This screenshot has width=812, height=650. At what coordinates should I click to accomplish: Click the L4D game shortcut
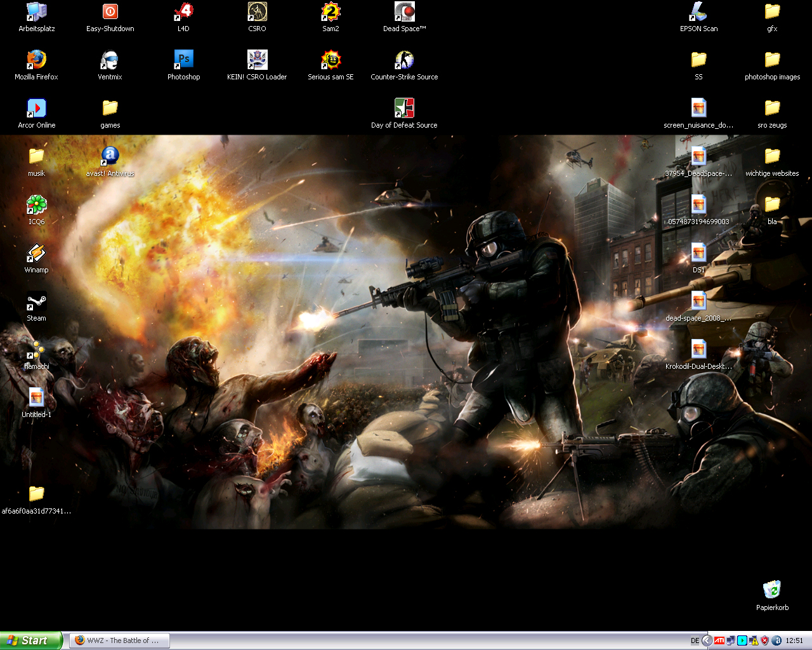click(x=183, y=12)
